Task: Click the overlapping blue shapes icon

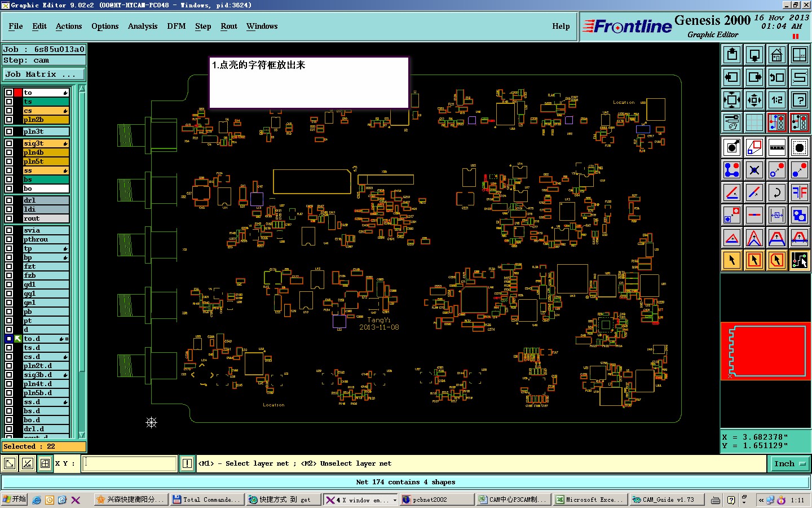Action: (800, 215)
